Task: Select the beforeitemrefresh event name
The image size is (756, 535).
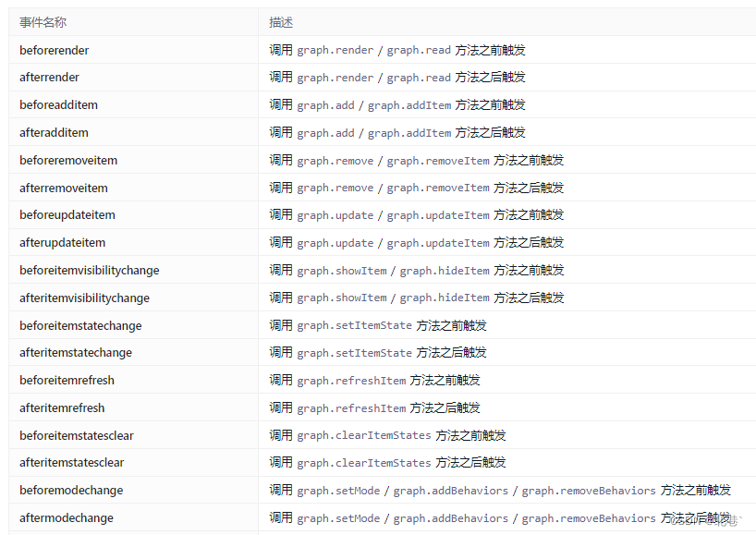Action: pyautogui.click(x=67, y=380)
